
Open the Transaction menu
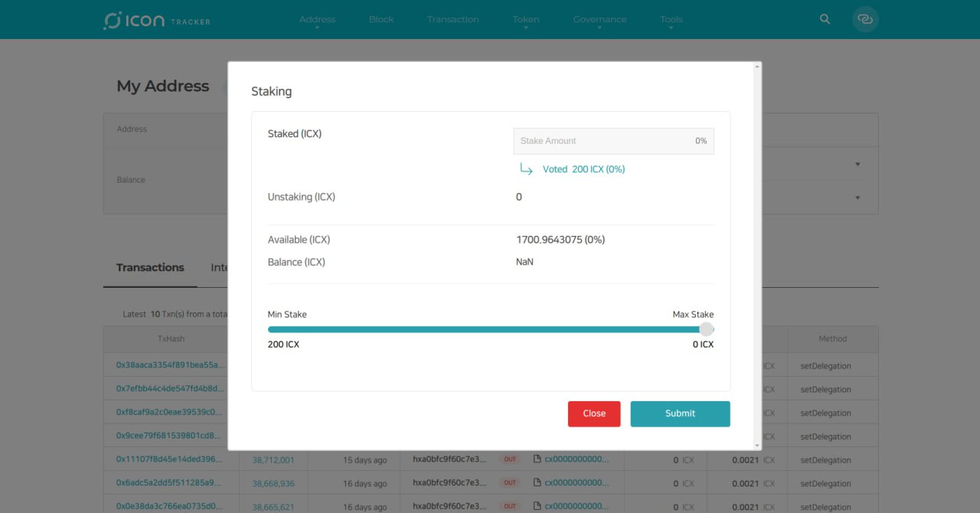click(453, 19)
